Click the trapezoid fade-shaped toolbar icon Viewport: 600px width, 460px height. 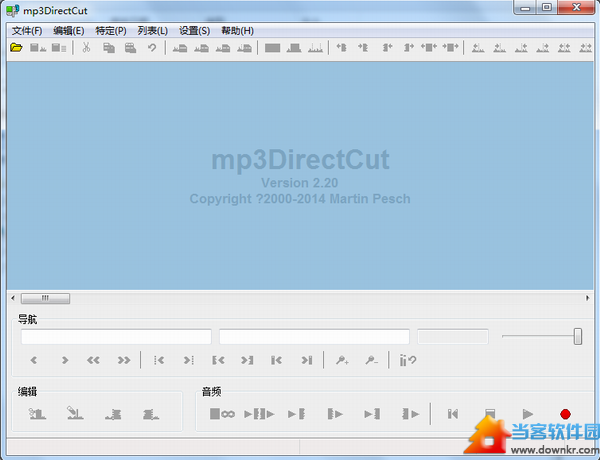coord(294,48)
